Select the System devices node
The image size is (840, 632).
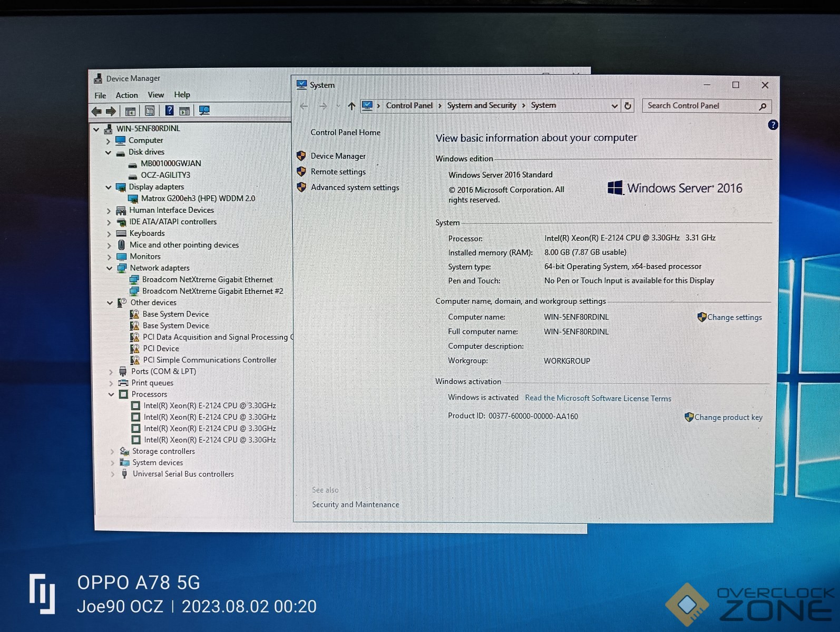point(158,462)
